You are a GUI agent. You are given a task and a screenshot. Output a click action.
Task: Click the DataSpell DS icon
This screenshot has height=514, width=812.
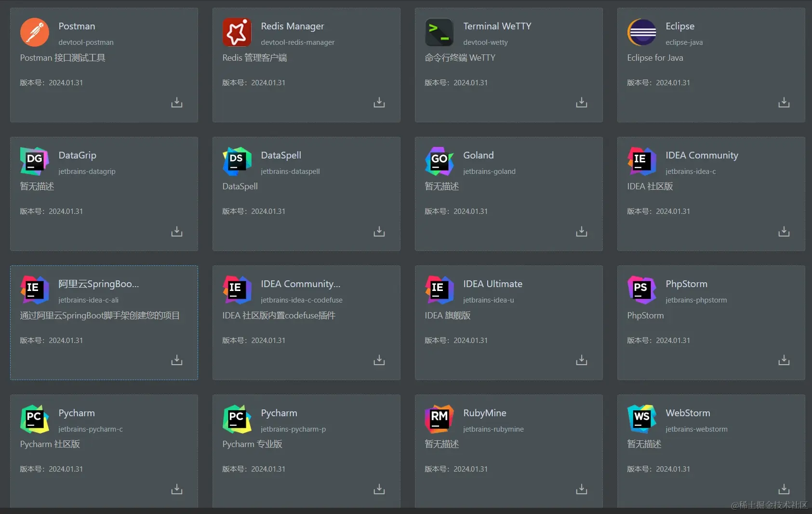pos(237,161)
